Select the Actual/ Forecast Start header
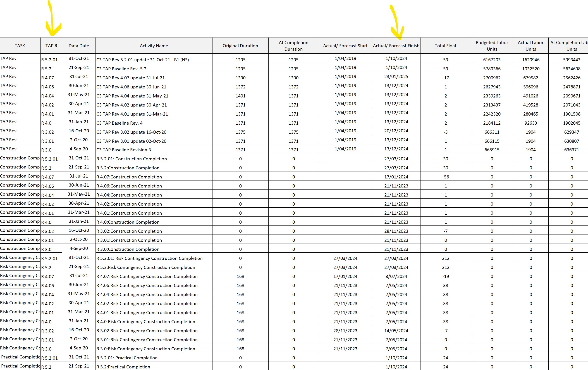 tap(345, 46)
